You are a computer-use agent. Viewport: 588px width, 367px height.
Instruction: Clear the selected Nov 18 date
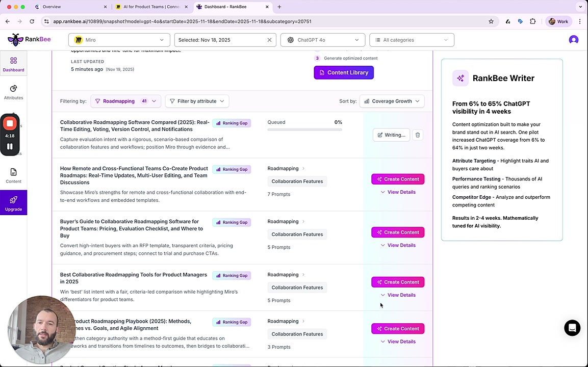269,40
